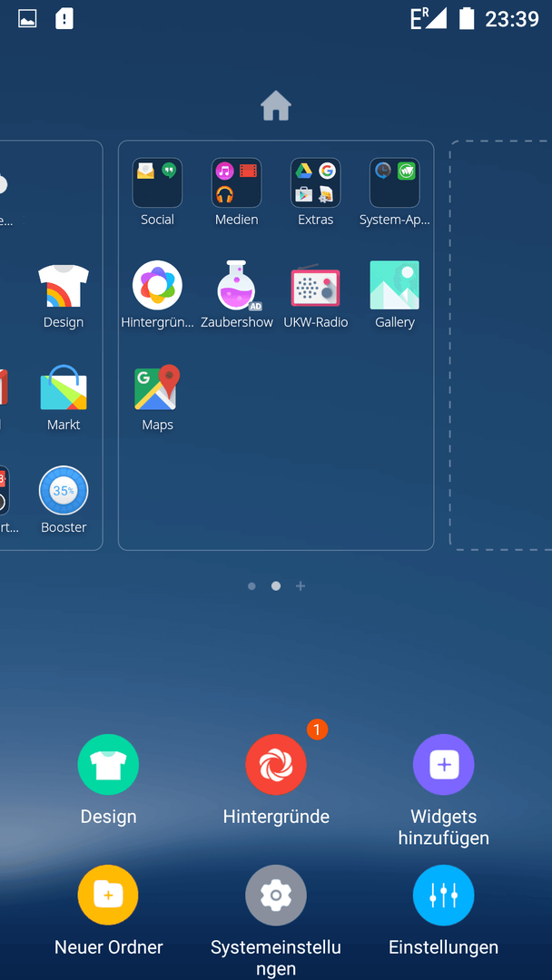Tap the dashed empty page placeholder
The width and height of the screenshot is (552, 980).
[x=501, y=345]
